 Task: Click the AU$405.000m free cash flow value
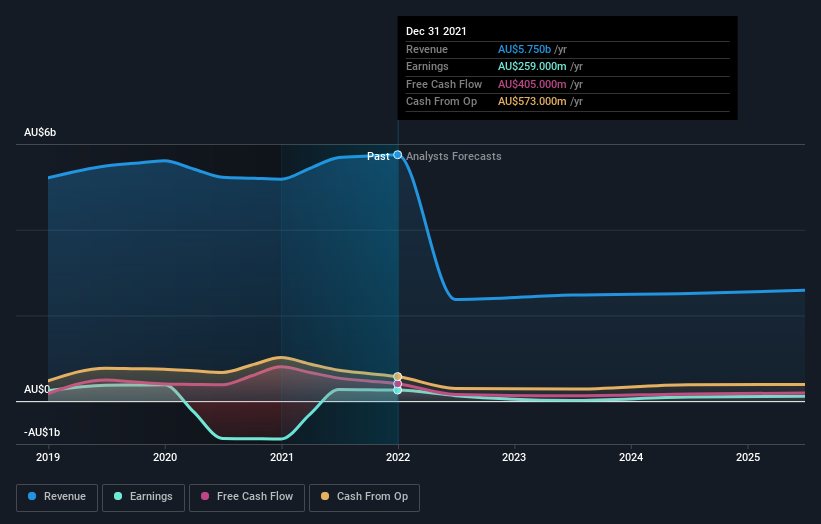point(532,84)
